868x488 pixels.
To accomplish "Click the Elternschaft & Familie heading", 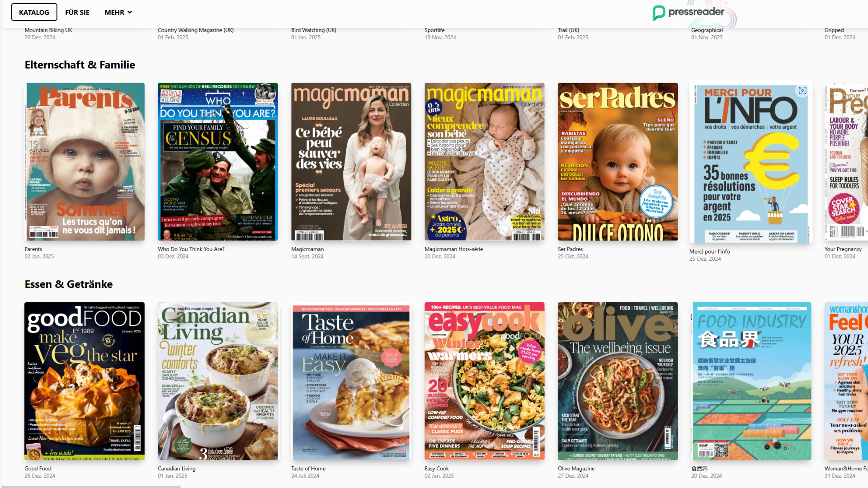I will [80, 65].
